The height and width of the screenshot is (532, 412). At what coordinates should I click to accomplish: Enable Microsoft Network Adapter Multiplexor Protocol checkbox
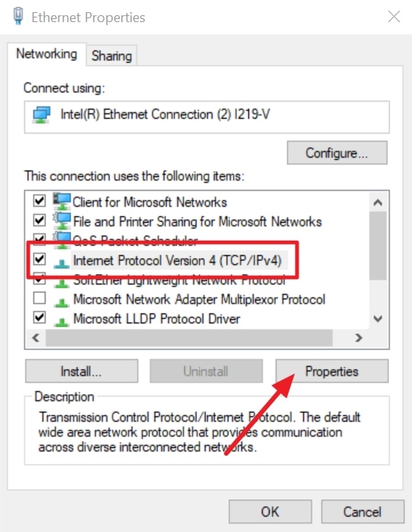[40, 298]
